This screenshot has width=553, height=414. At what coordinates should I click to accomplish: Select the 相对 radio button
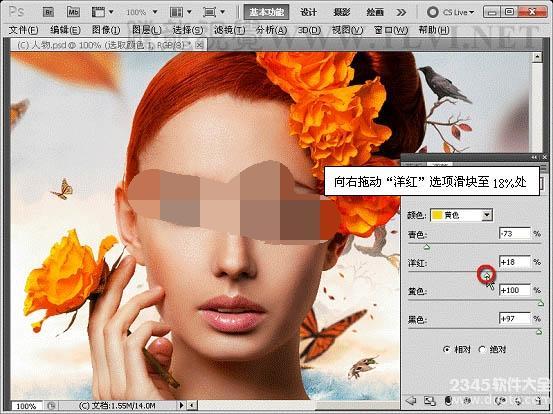[446, 349]
